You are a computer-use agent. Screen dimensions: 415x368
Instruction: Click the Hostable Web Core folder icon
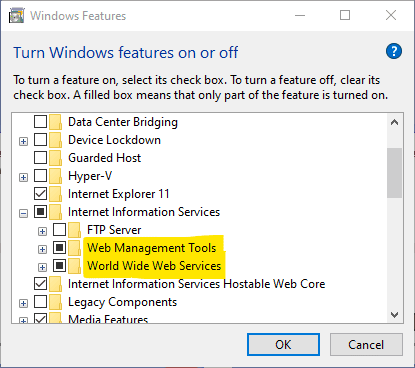click(56, 284)
